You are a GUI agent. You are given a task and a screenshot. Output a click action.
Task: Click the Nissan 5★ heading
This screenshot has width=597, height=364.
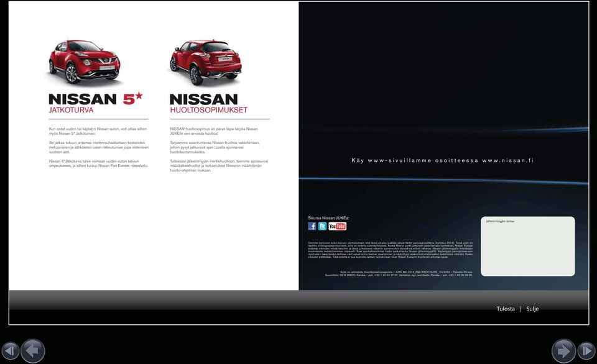(x=96, y=99)
